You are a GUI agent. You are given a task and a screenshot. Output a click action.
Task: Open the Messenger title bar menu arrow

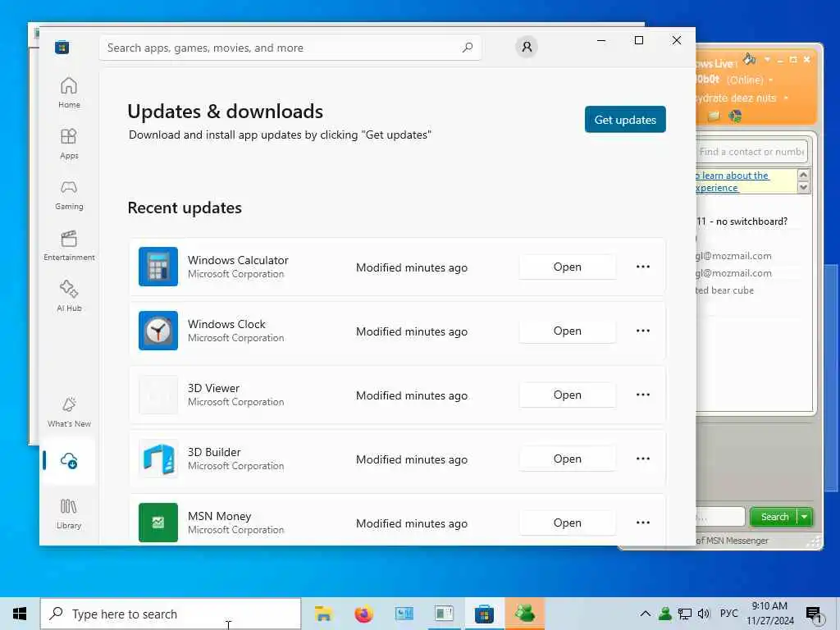(x=767, y=59)
